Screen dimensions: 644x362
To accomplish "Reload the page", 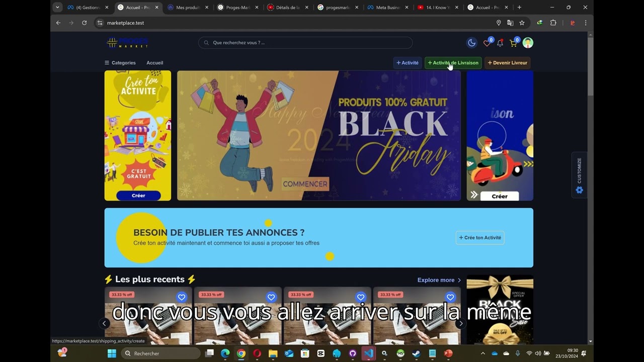I will pos(85,23).
